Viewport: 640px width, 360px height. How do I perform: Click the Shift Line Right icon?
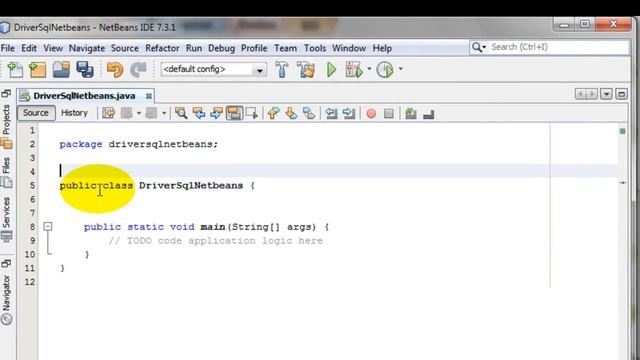[349, 113]
